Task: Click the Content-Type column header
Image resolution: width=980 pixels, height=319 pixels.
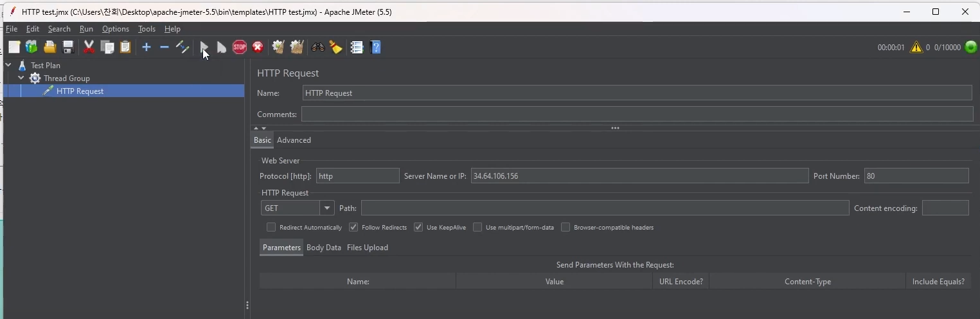Action: pyautogui.click(x=808, y=282)
